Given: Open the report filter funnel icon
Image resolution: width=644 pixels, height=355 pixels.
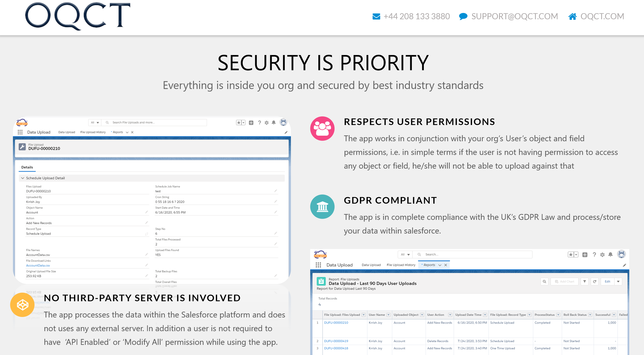Looking at the screenshot, I should tap(584, 281).
